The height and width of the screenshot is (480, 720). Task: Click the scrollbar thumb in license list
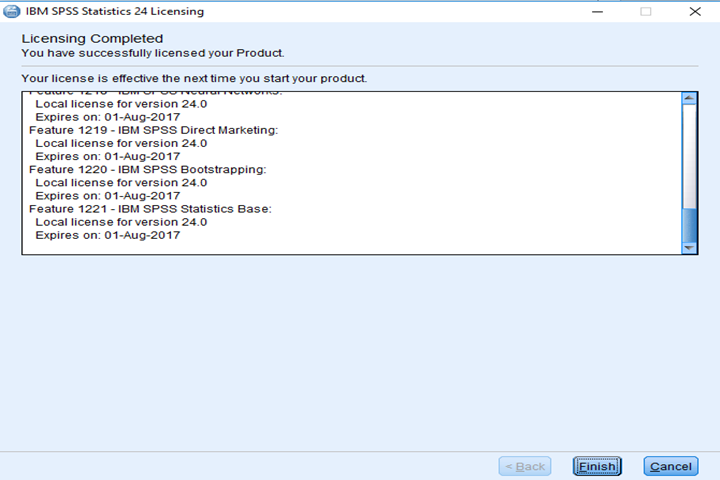pyautogui.click(x=689, y=225)
